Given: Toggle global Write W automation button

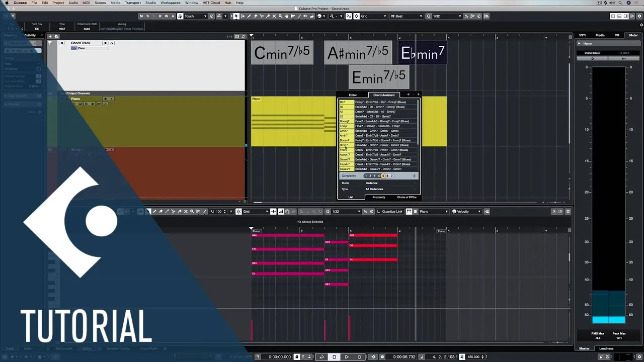Looking at the screenshot, I should pyautogui.click(x=167, y=16).
